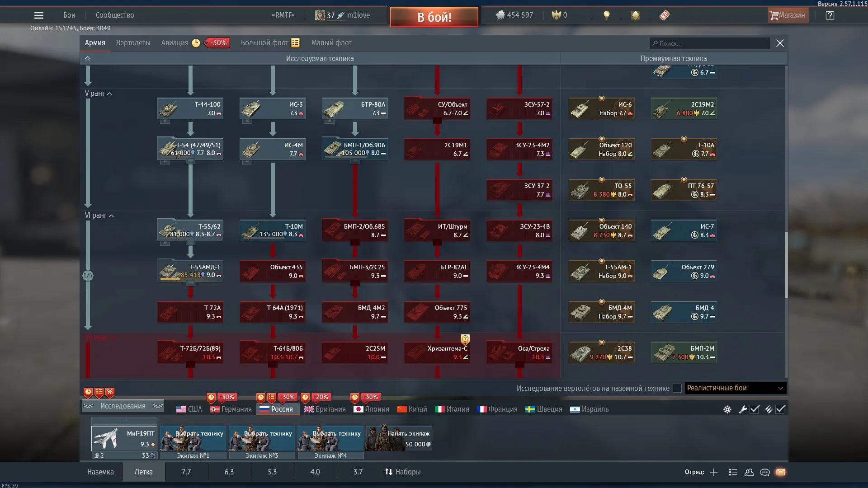Open the Наборы presets button

point(403,472)
